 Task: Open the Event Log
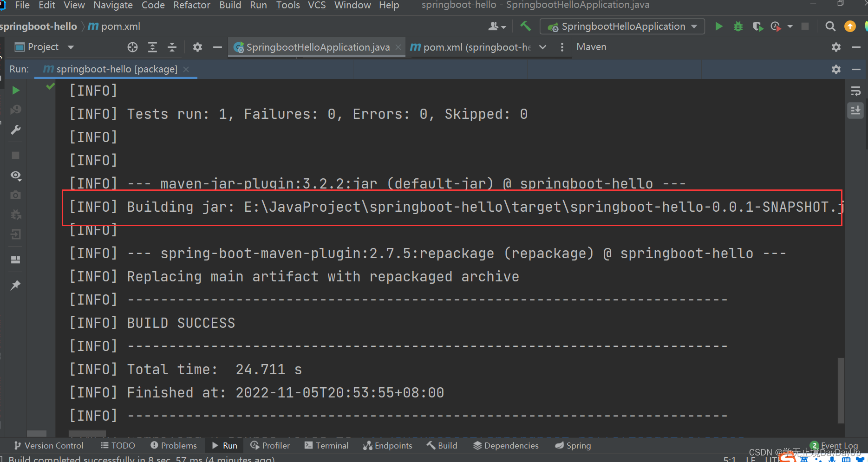tap(834, 445)
